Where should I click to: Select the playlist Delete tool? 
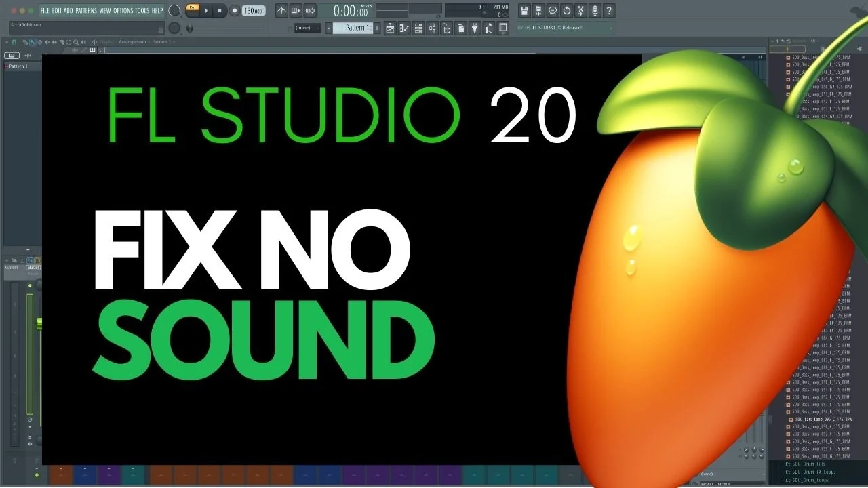40,42
